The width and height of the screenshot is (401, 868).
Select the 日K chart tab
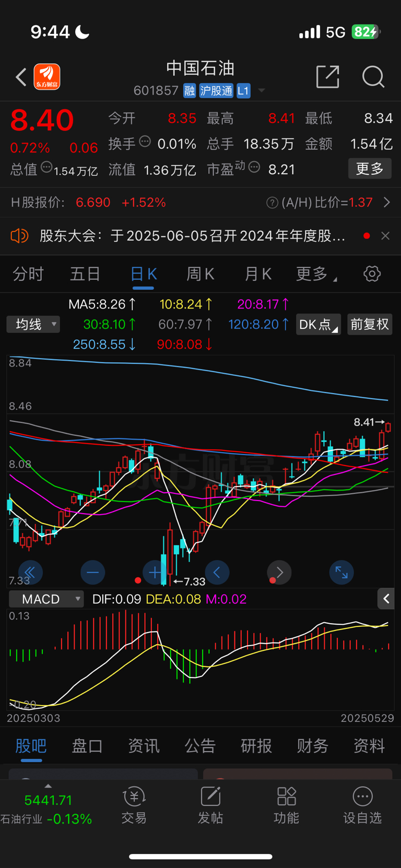(143, 274)
